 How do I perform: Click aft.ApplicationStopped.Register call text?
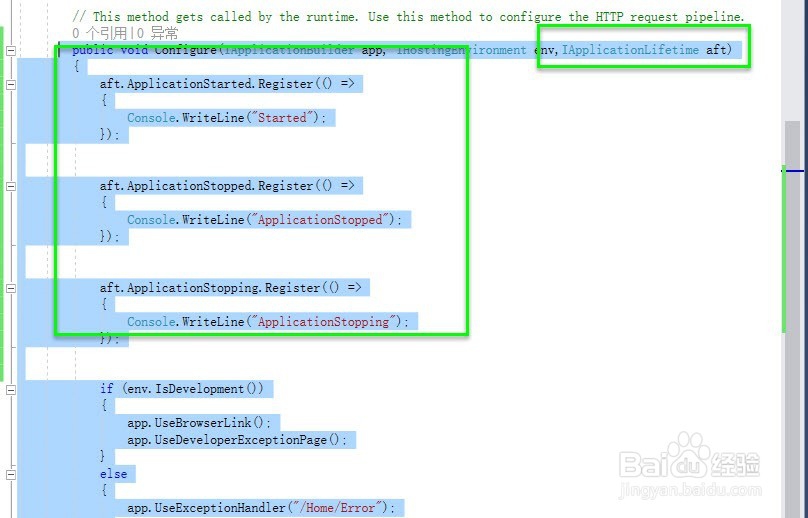(227, 186)
